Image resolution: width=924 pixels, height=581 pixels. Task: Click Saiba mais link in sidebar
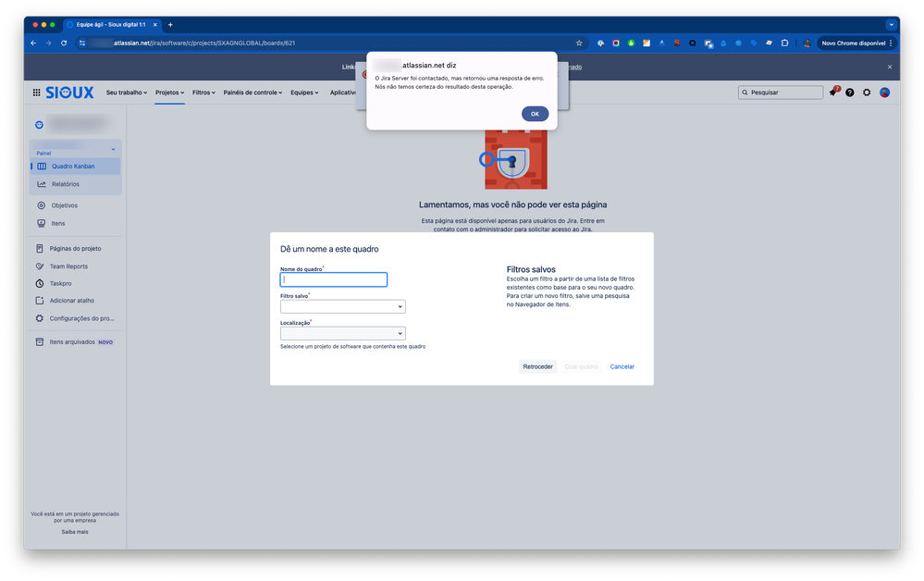75,531
